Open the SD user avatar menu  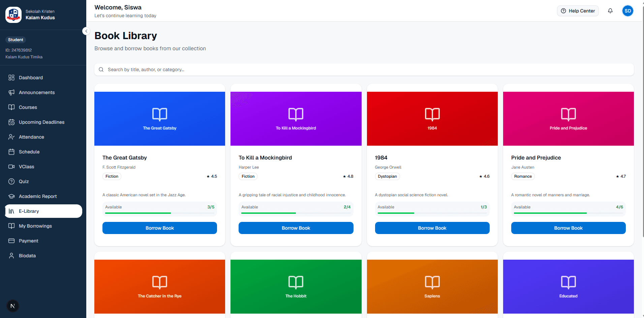628,11
